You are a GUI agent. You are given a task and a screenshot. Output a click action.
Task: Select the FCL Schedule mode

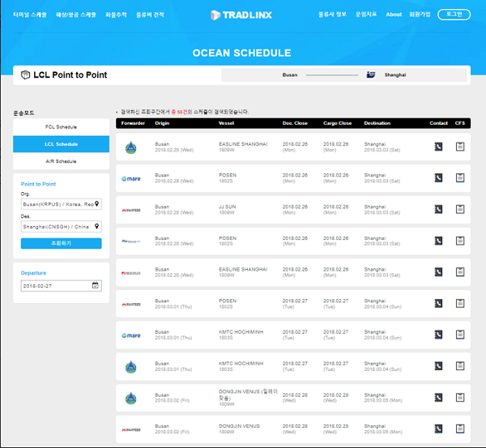click(61, 127)
